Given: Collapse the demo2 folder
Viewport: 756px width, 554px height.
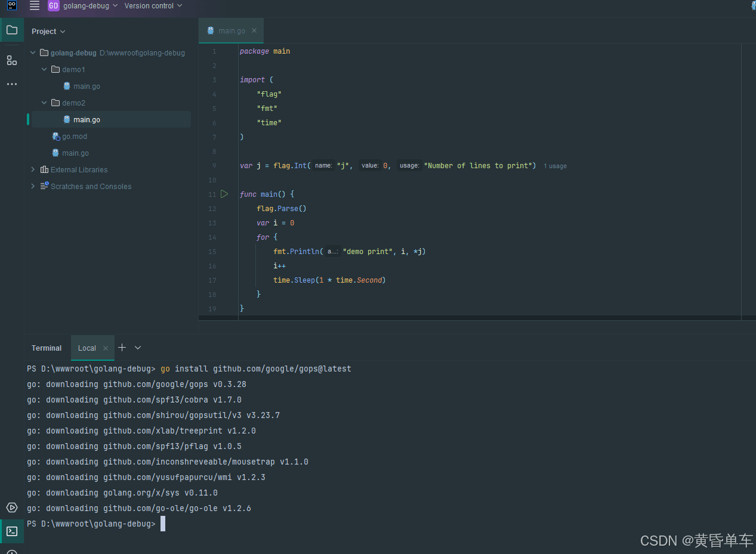Looking at the screenshot, I should tap(44, 103).
